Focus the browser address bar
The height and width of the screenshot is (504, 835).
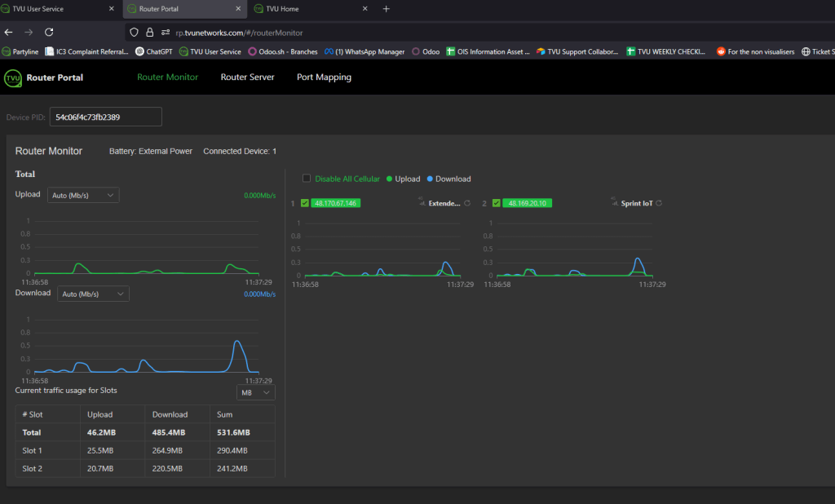[479, 33]
